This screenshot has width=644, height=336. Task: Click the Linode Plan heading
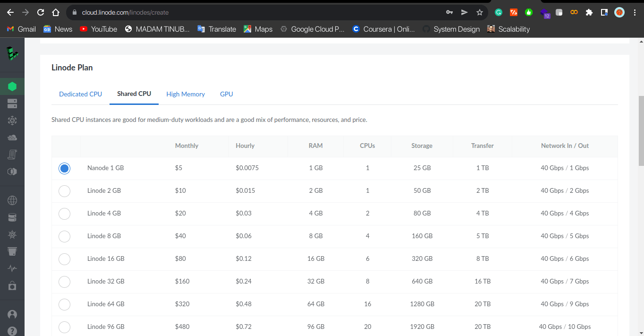72,68
